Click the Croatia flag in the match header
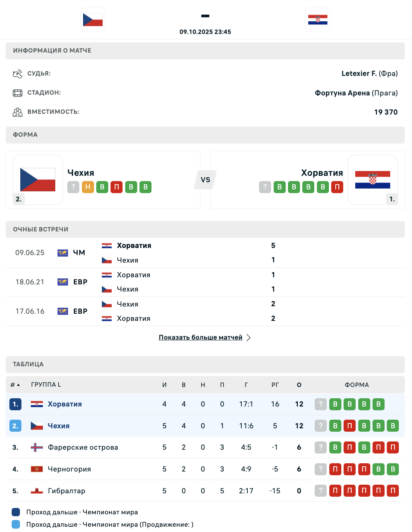The height and width of the screenshot is (532, 412). [x=318, y=20]
